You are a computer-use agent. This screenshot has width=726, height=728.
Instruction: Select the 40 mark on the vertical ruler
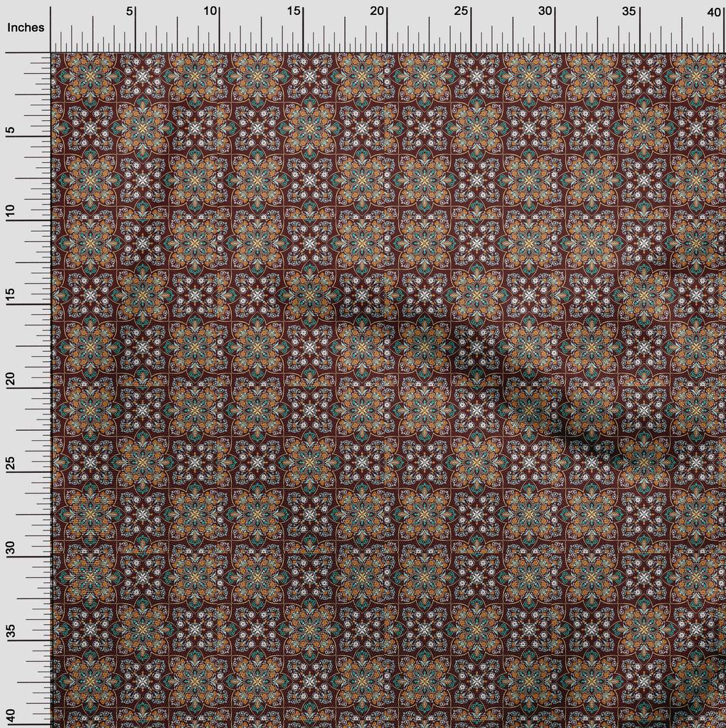11,714
